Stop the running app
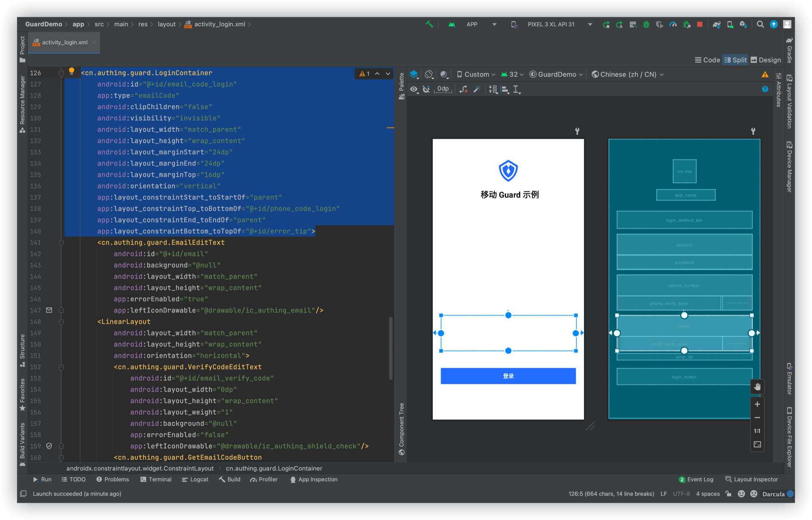Viewport: 812px width, 520px height. click(x=700, y=25)
